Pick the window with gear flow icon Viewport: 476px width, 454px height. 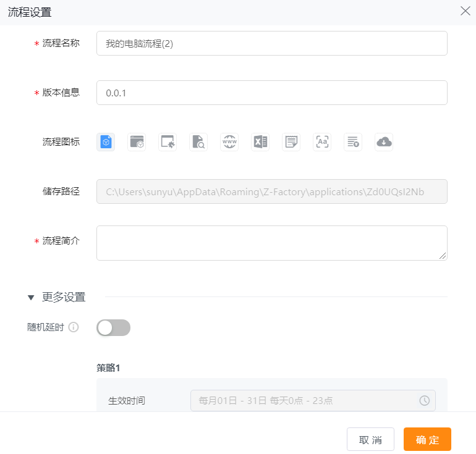tap(168, 142)
